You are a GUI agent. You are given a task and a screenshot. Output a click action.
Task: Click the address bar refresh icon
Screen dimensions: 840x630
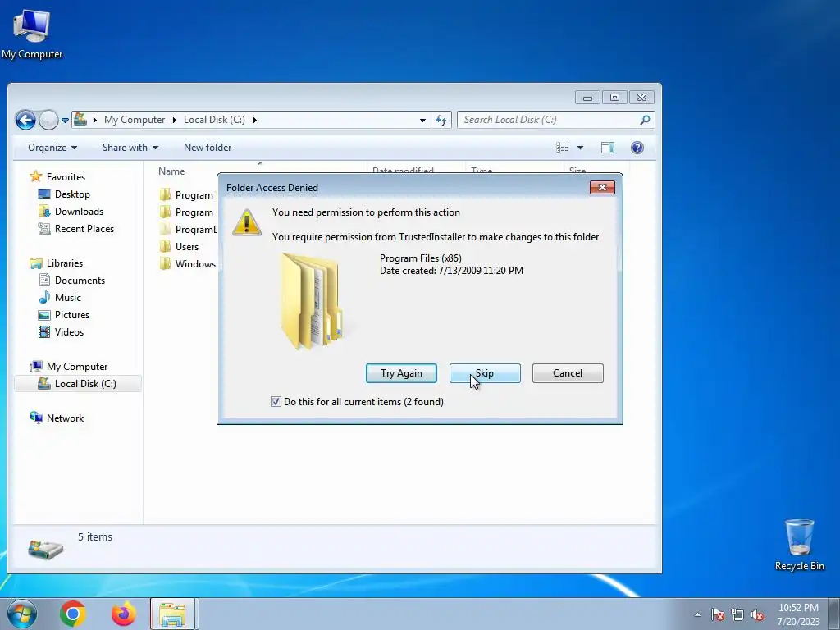[441, 120]
